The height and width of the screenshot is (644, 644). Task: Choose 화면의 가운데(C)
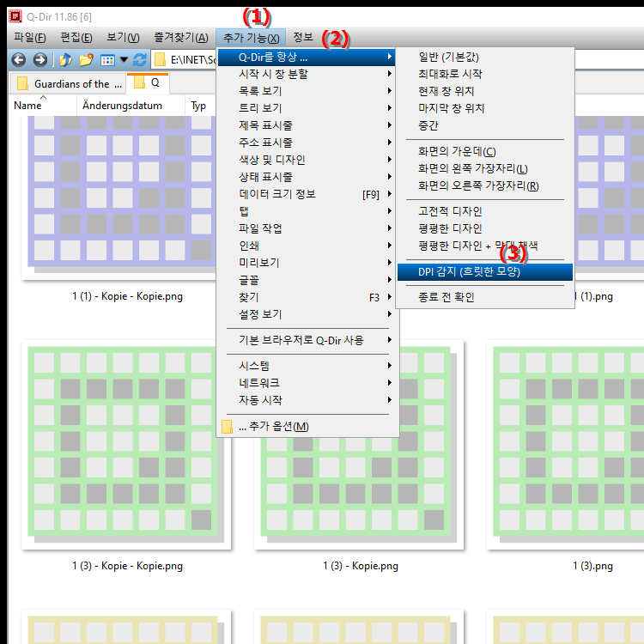pyautogui.click(x=485, y=151)
